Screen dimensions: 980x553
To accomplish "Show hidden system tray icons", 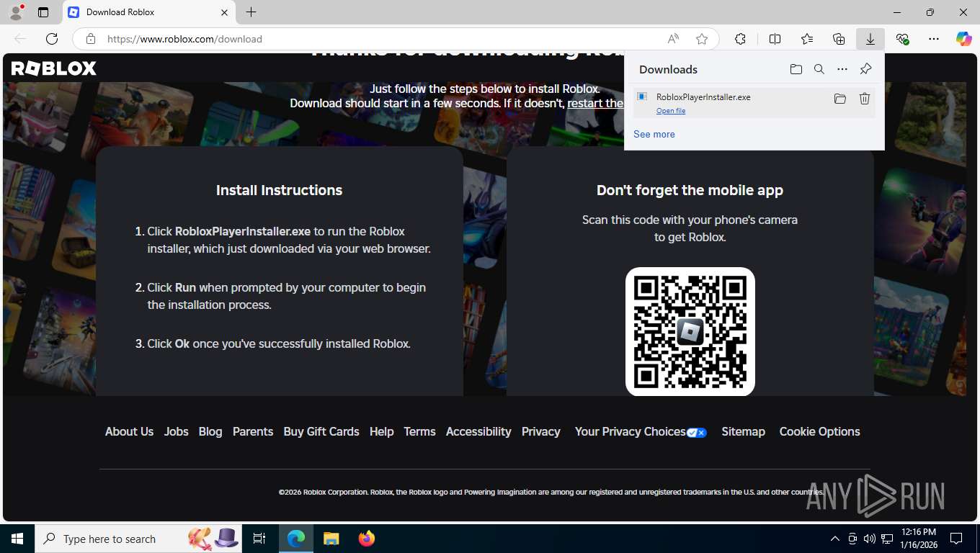I will [x=835, y=539].
